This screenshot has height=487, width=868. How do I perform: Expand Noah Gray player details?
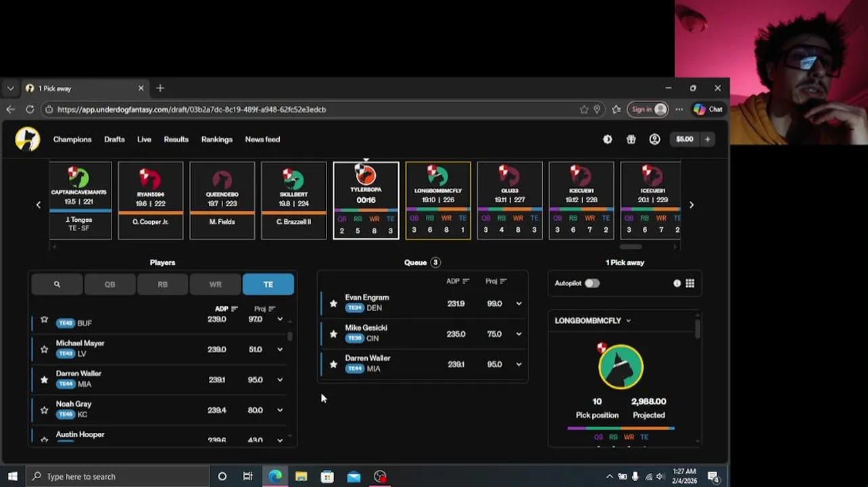pos(280,410)
